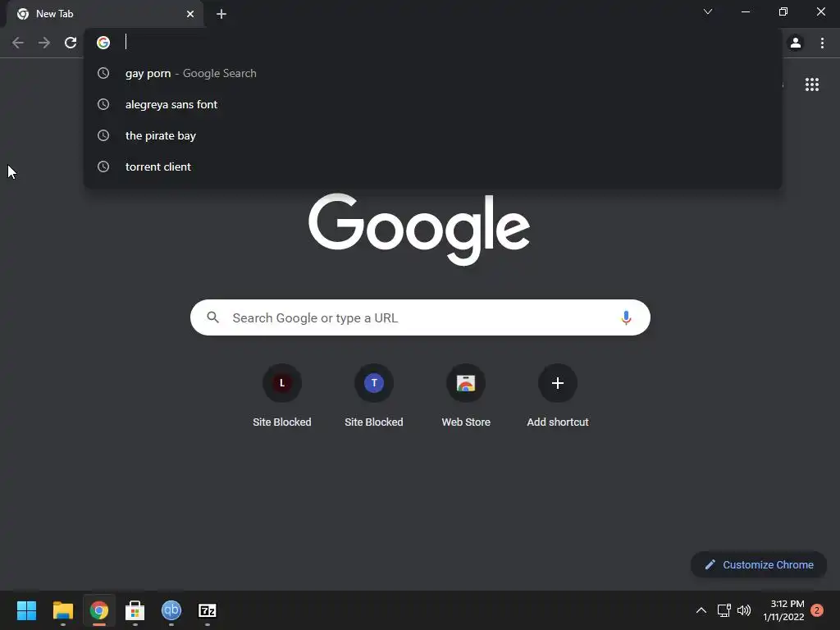Open Microsoft Store from the taskbar
840x630 pixels.
(x=135, y=610)
